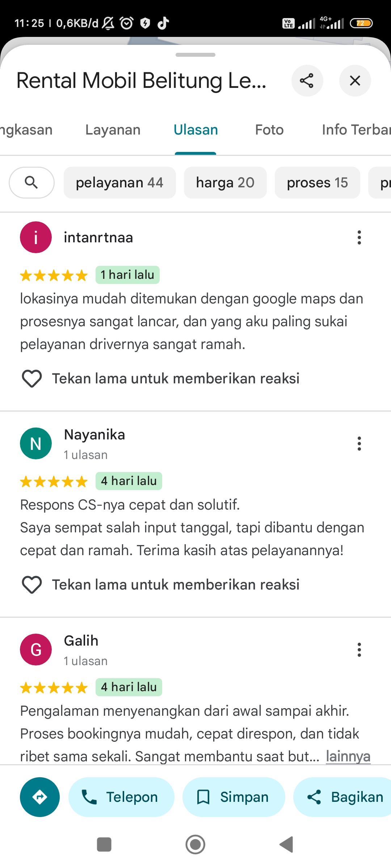The height and width of the screenshot is (868, 391).
Task: Filter reviews by pelayanan 44 chip
Action: [x=120, y=183]
